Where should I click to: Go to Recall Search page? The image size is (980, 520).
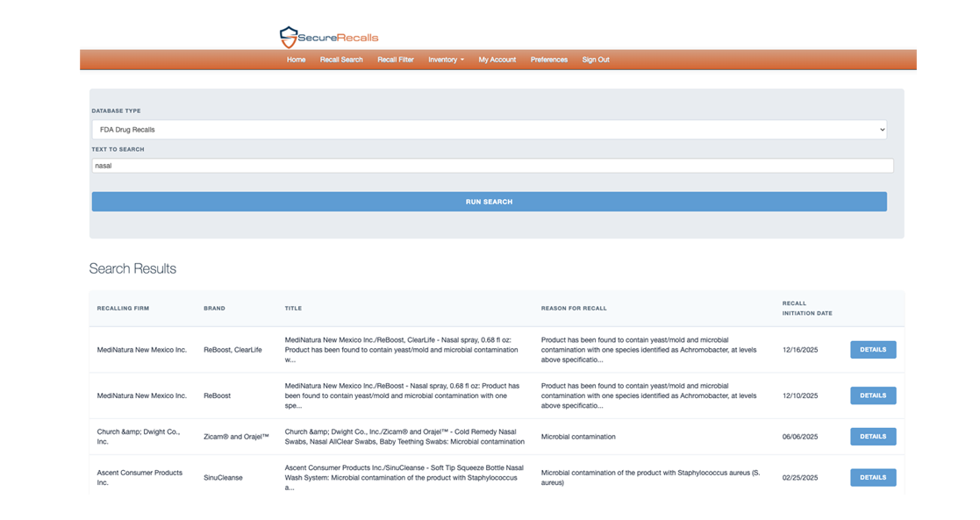click(341, 60)
